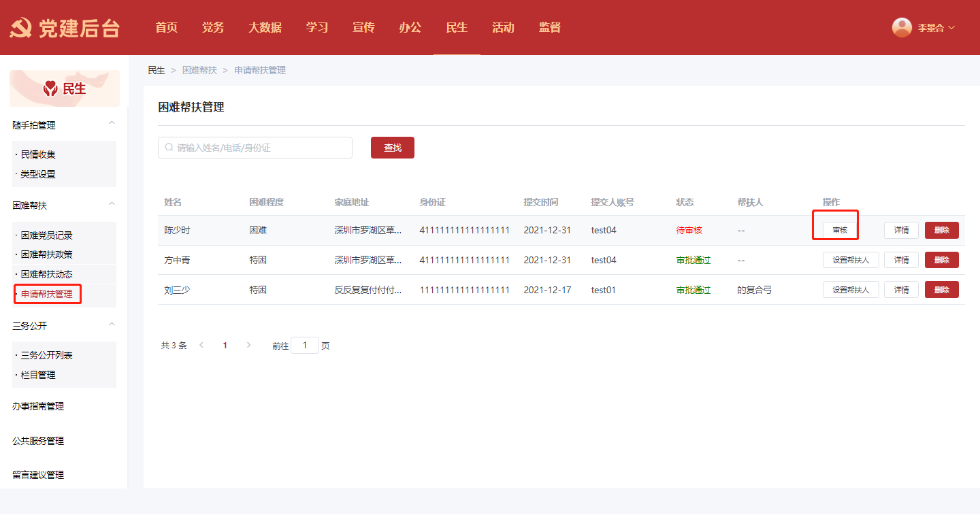
Task: Click the 党建后台 party emblem logo
Action: tap(20, 29)
